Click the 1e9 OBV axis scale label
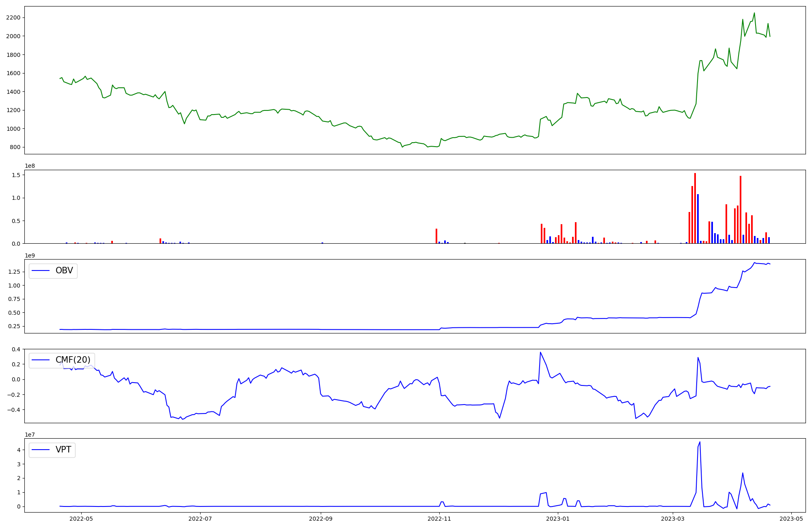 point(30,255)
